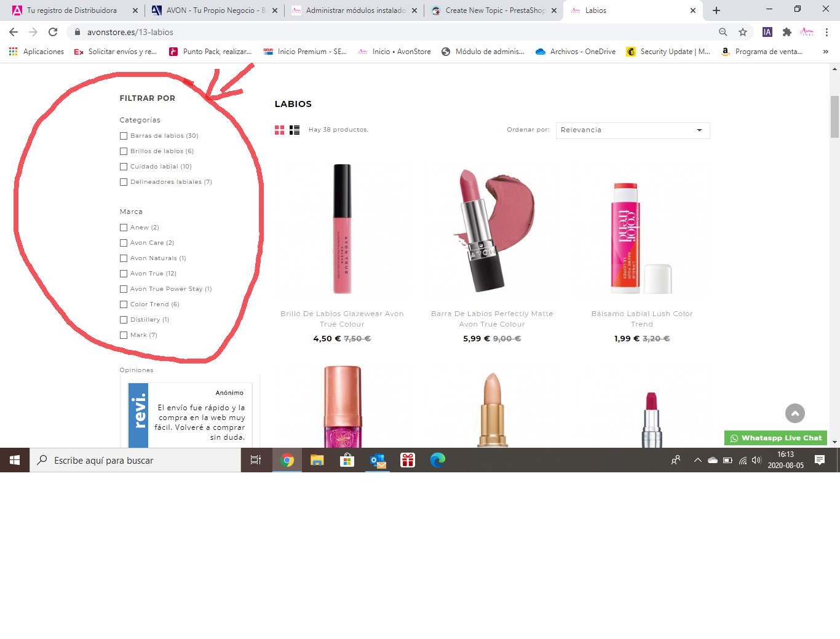The image size is (840, 639).
Task: Check the Barras de labios filter
Action: [x=124, y=136]
